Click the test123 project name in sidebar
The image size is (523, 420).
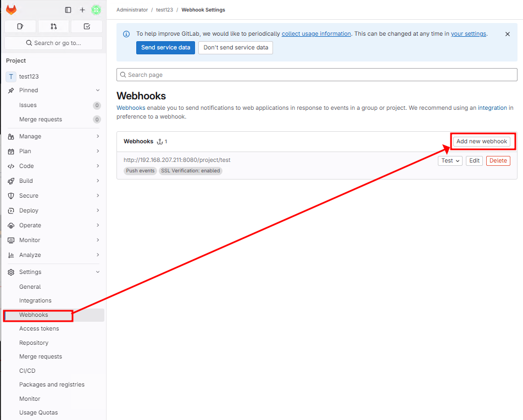coord(29,77)
